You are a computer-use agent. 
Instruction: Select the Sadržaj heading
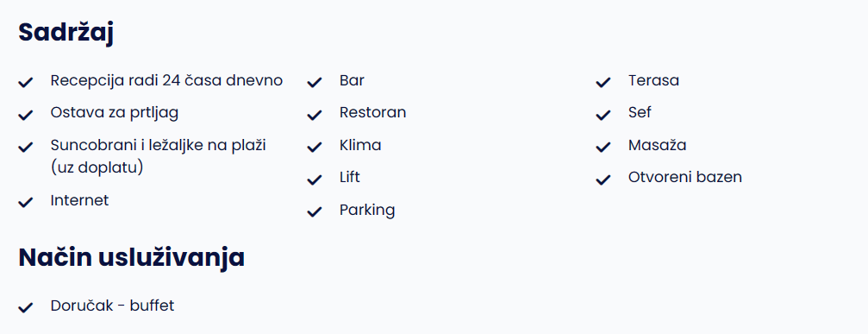pos(66,34)
